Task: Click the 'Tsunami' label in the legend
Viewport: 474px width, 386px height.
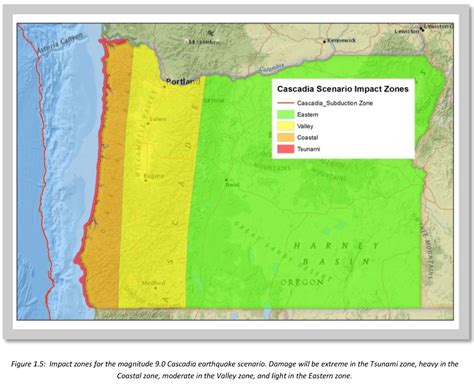Action: point(308,149)
